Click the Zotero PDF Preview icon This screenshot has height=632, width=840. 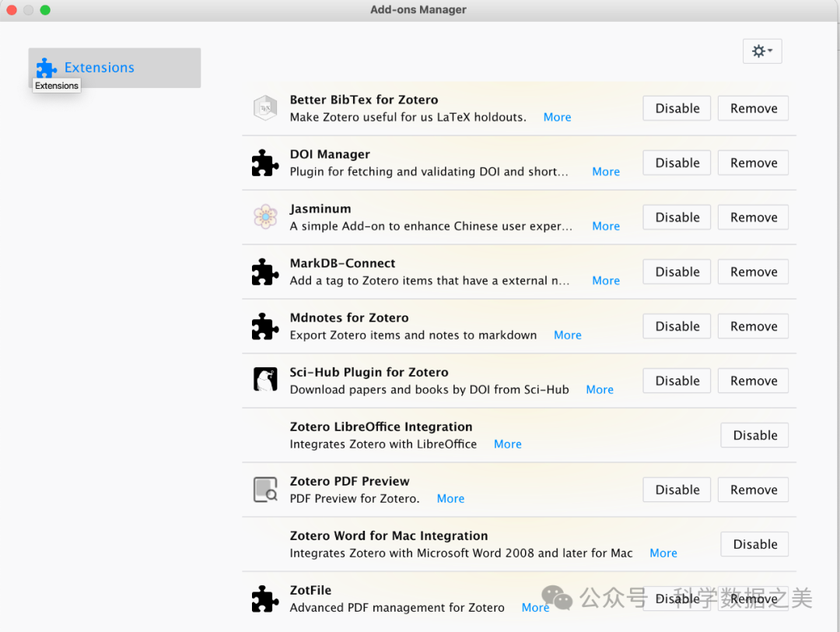265,490
